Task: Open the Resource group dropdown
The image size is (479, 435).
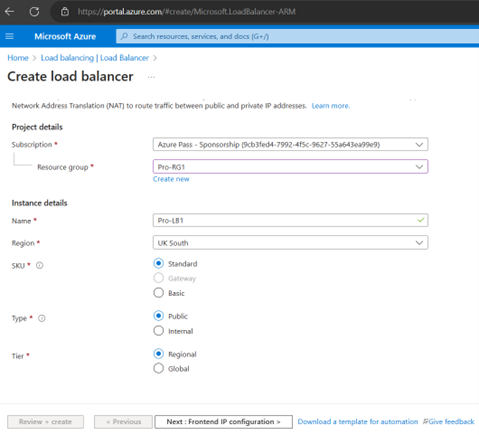Action: [x=290, y=167]
